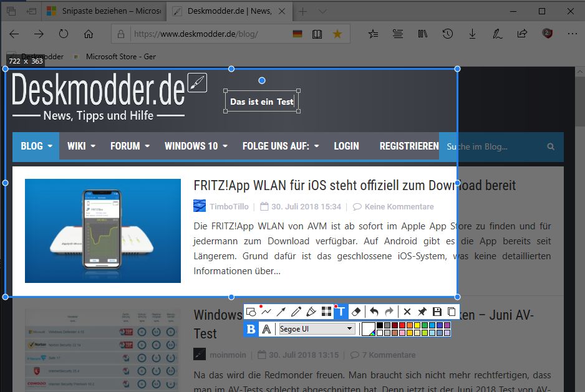Expand the FOLGE UNS AUF menu

coord(281,146)
